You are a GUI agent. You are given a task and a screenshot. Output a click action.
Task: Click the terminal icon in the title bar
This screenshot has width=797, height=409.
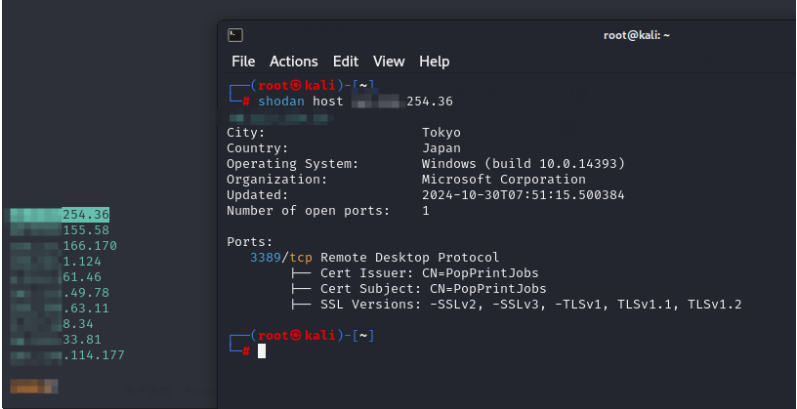(235, 35)
